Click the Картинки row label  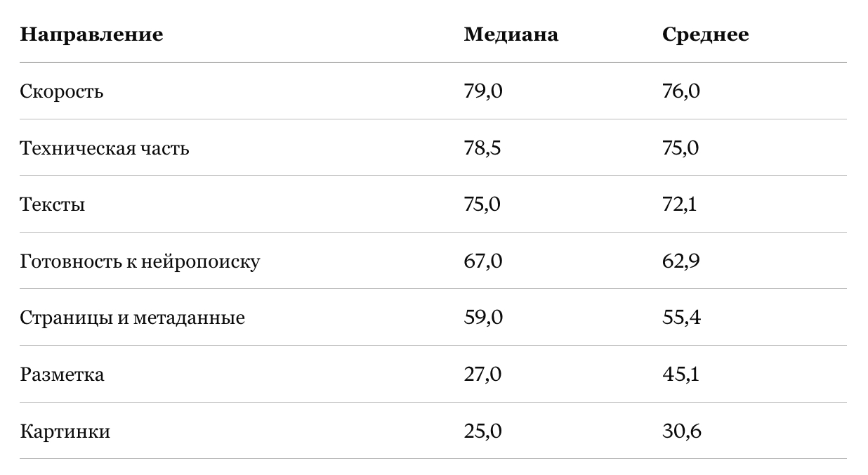coord(65,431)
